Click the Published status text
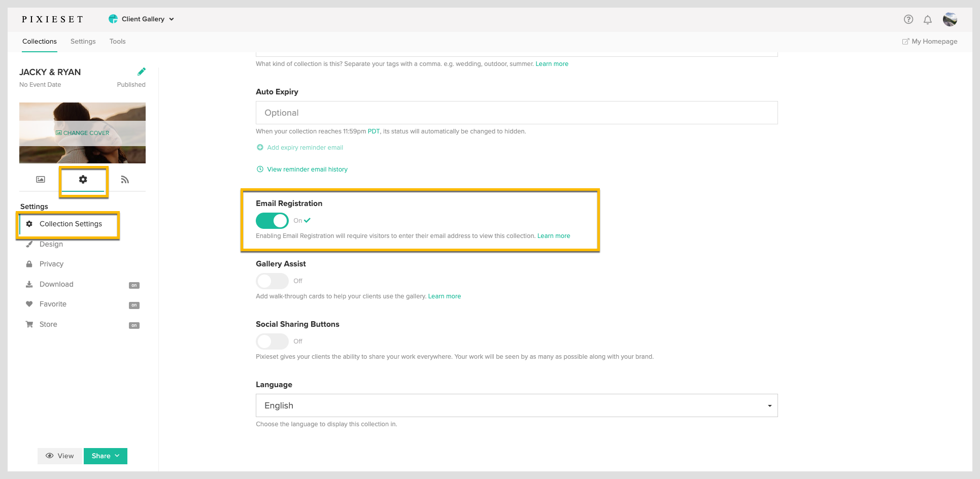This screenshot has width=980, height=479. [131, 85]
